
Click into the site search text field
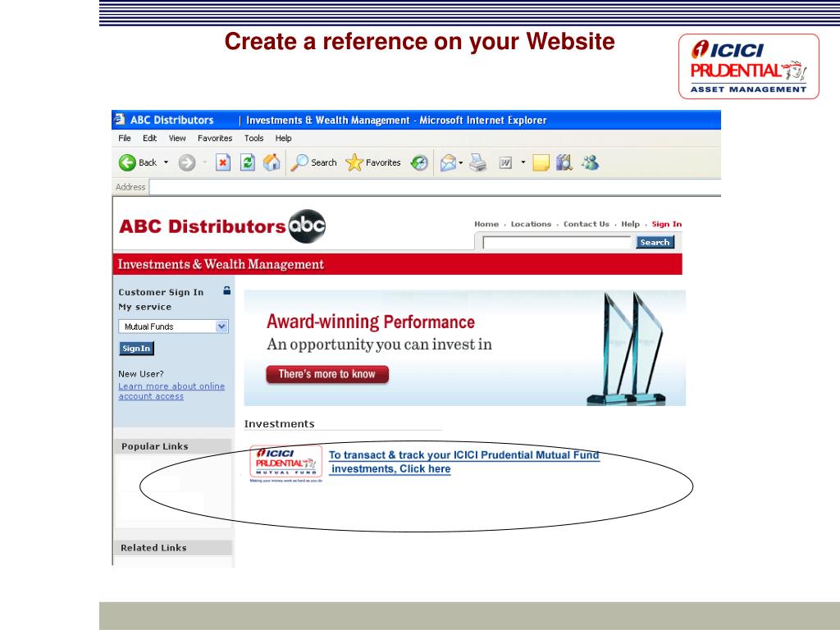[x=557, y=243]
